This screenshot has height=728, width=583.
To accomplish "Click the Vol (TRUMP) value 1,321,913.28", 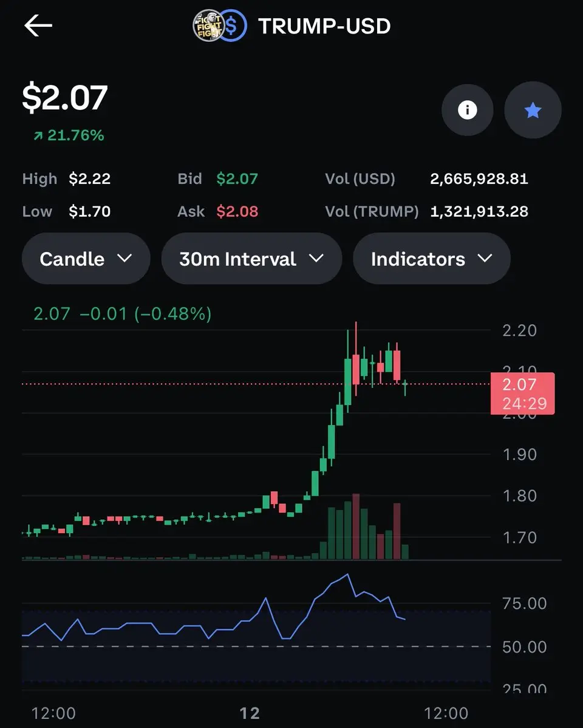I will click(x=479, y=212).
